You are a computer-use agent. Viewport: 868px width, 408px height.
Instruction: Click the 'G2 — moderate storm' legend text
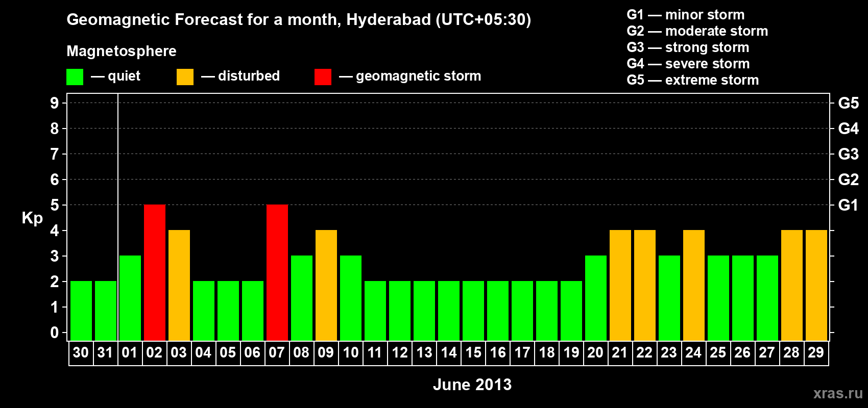pyautogui.click(x=697, y=31)
